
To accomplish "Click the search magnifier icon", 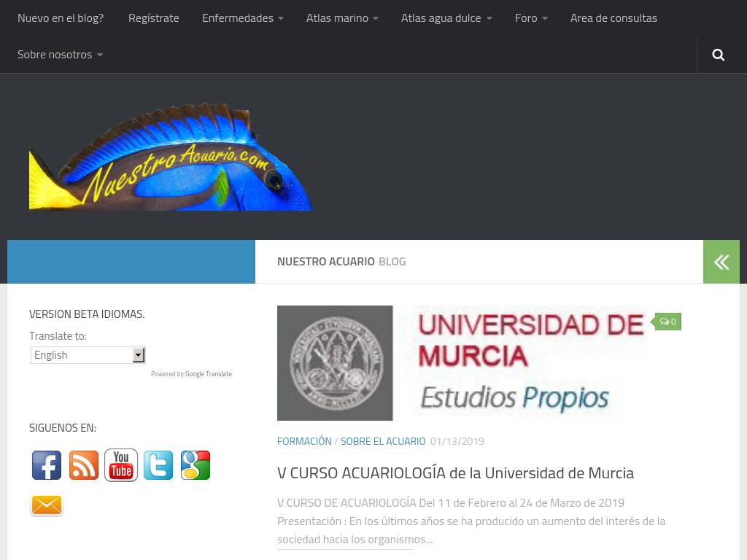I will click(718, 55).
